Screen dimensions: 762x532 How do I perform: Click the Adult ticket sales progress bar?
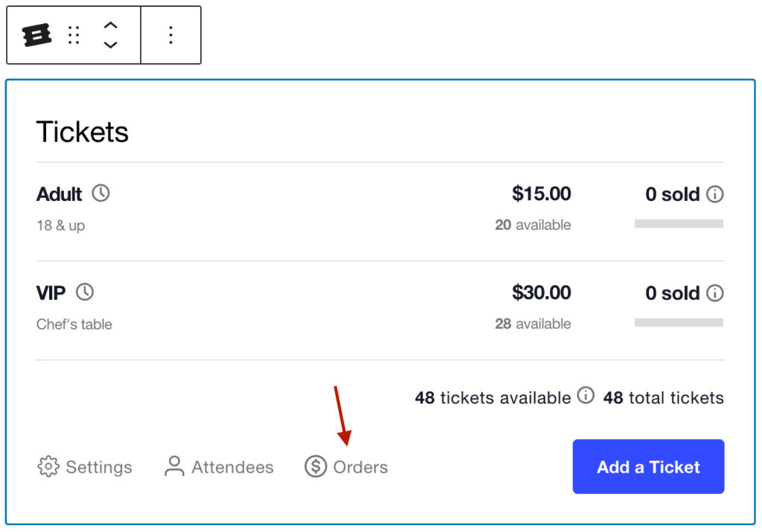click(x=678, y=223)
